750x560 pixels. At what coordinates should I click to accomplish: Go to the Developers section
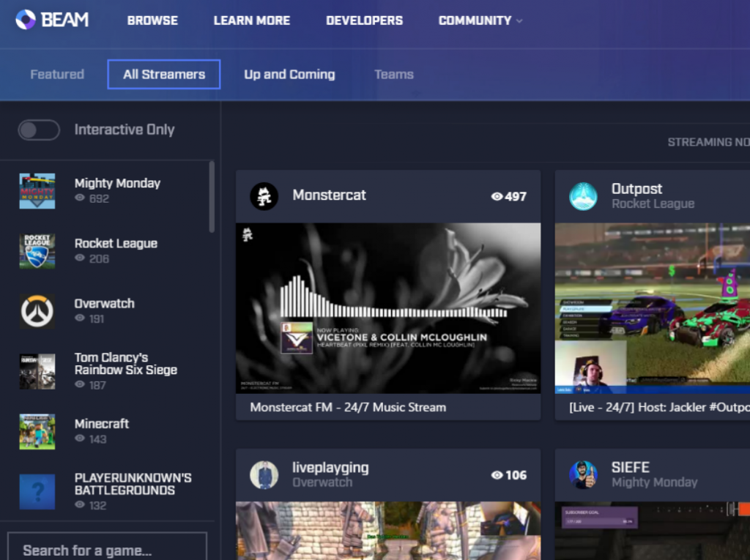coord(364,20)
